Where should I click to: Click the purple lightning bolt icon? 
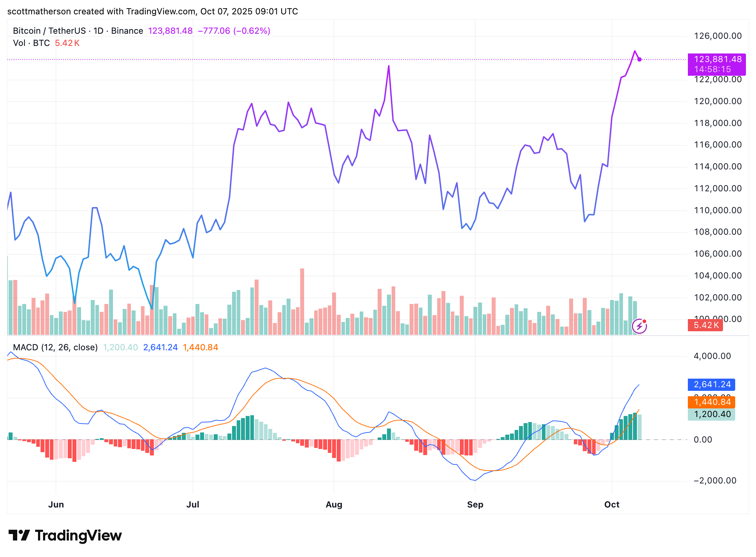coord(639,326)
